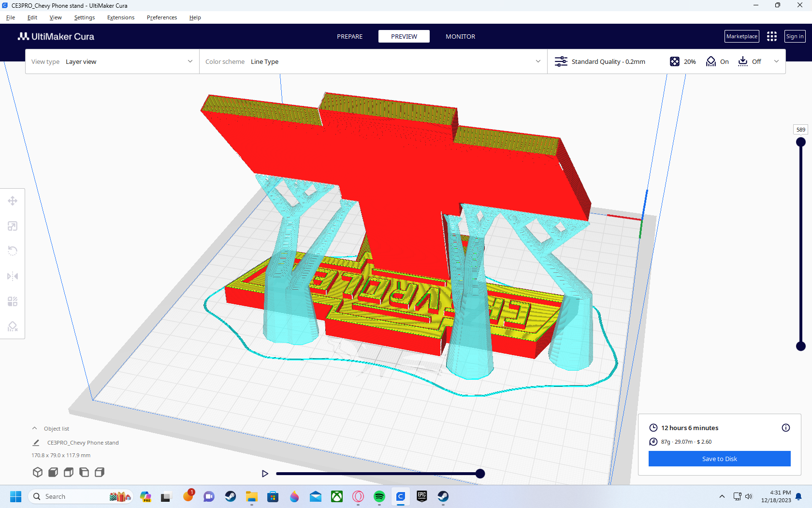The image size is (812, 508).
Task: Expand the print settings panel
Action: (776, 61)
